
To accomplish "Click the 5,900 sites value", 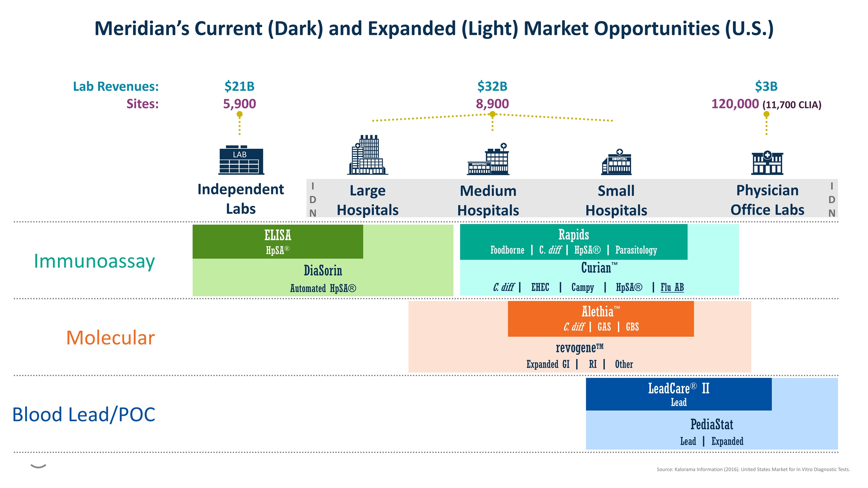I will pyautogui.click(x=239, y=104).
